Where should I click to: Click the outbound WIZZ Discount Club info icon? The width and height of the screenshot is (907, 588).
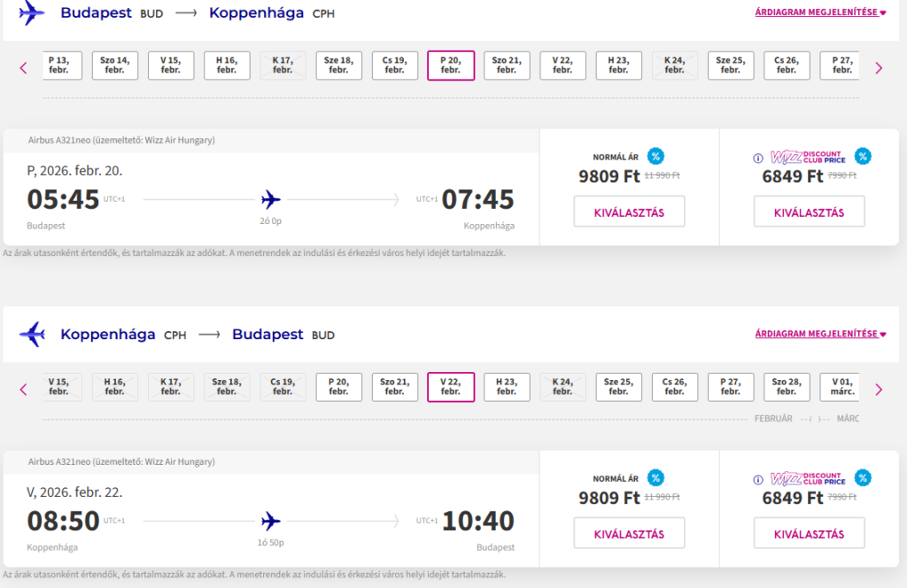coord(757,159)
